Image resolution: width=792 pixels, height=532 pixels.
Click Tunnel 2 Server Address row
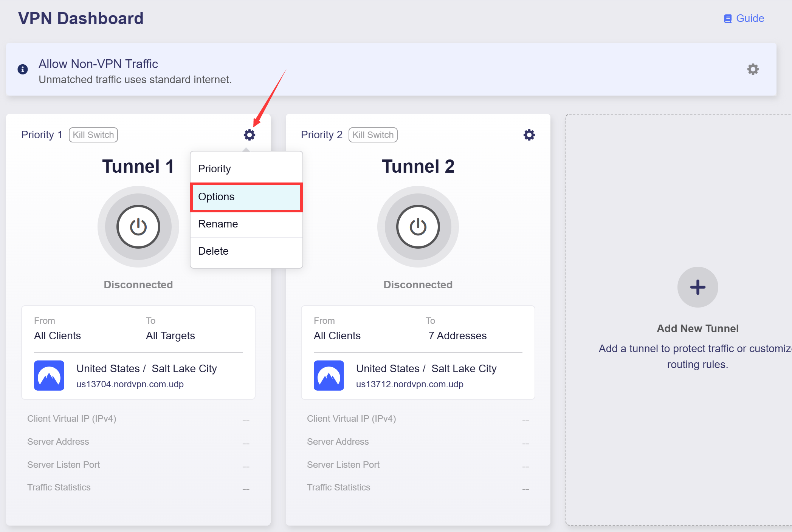click(x=418, y=442)
